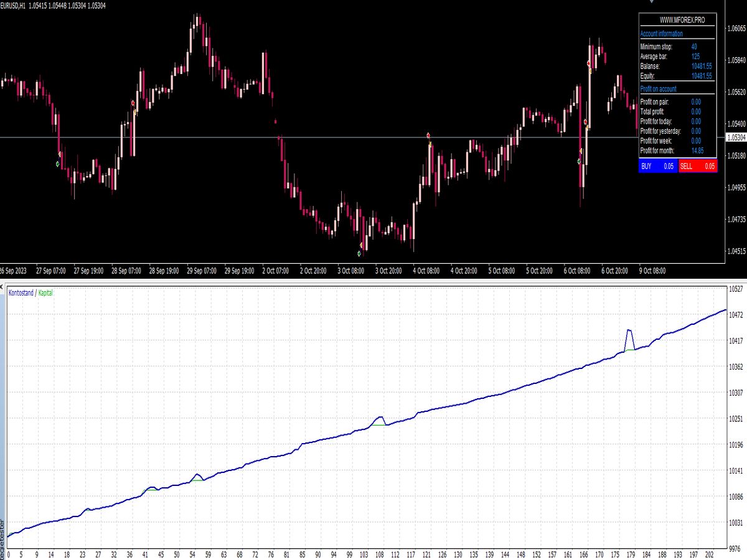Select the green trade marker near 27 Sep 07:00
Image resolution: width=747 pixels, height=560 pixels.
pos(57,164)
